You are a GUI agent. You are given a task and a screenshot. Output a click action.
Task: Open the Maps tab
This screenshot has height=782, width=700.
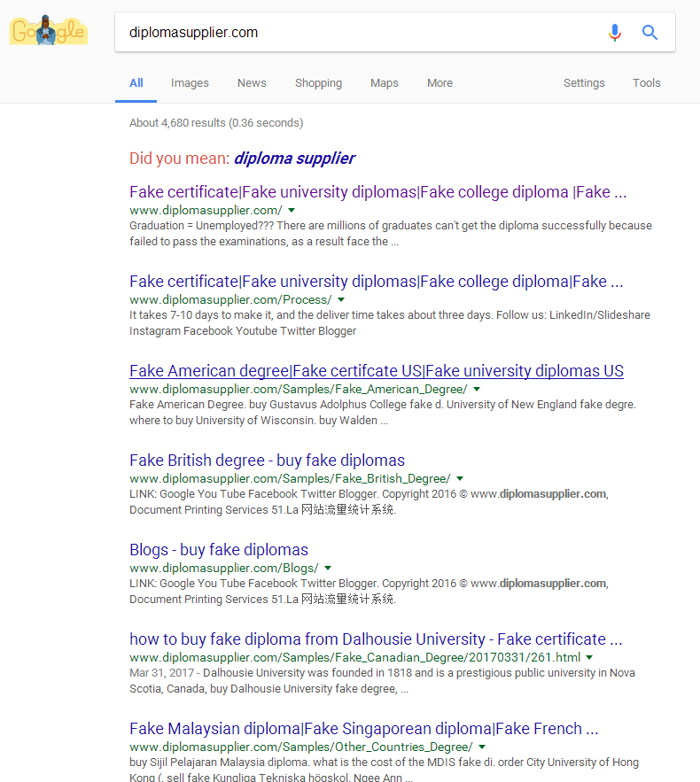pos(385,82)
